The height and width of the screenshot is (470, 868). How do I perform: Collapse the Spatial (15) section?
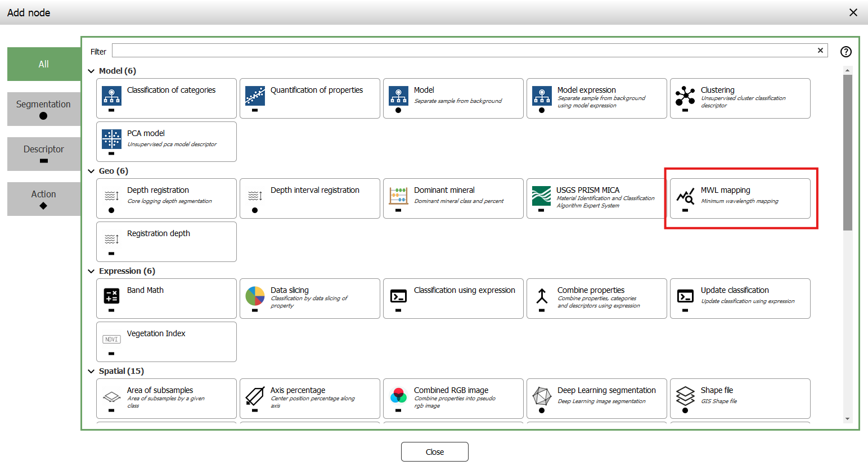(92, 372)
